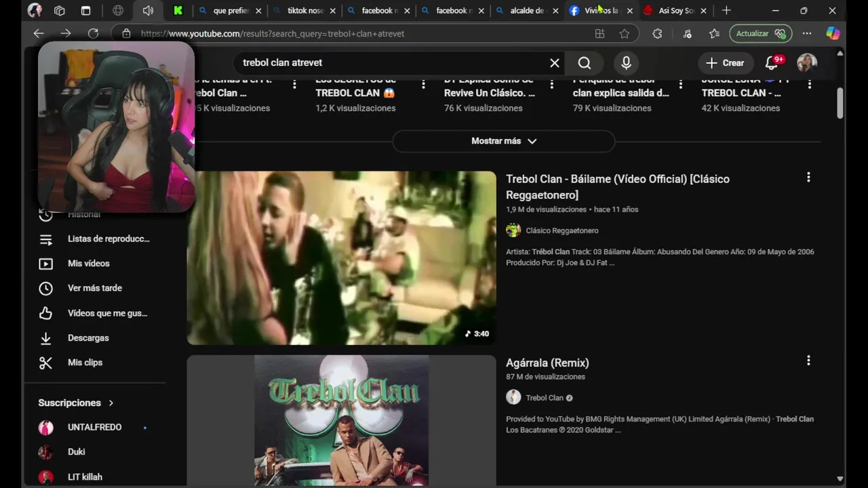Open options menu for Agárrala (Remix) result

pyautogui.click(x=808, y=361)
